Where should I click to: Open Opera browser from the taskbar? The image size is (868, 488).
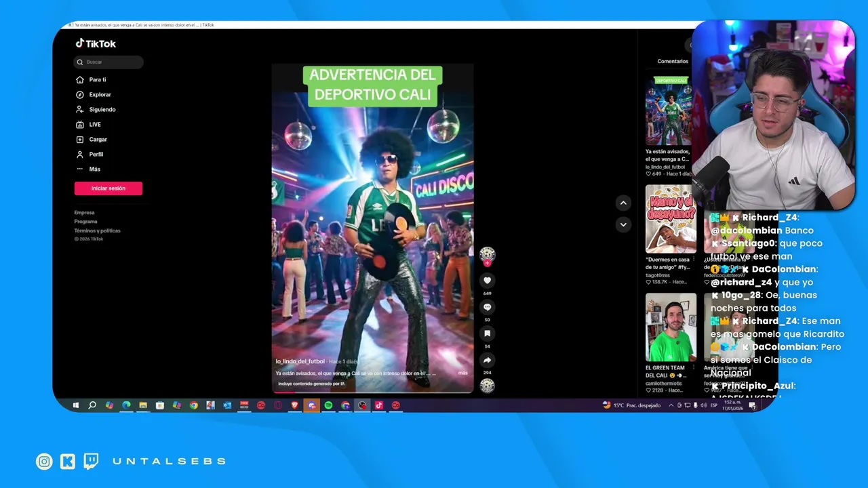[x=278, y=405]
